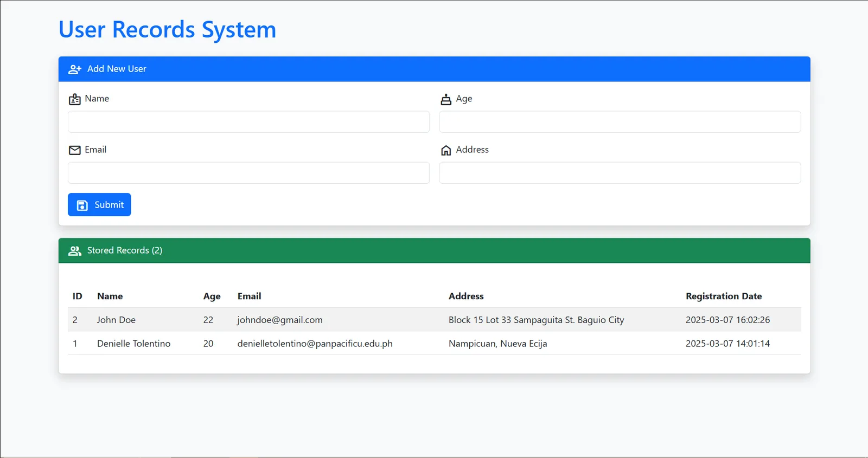Click the Block 15 Lot 33 address cell
Screen dimensions: 868x458
point(537,320)
